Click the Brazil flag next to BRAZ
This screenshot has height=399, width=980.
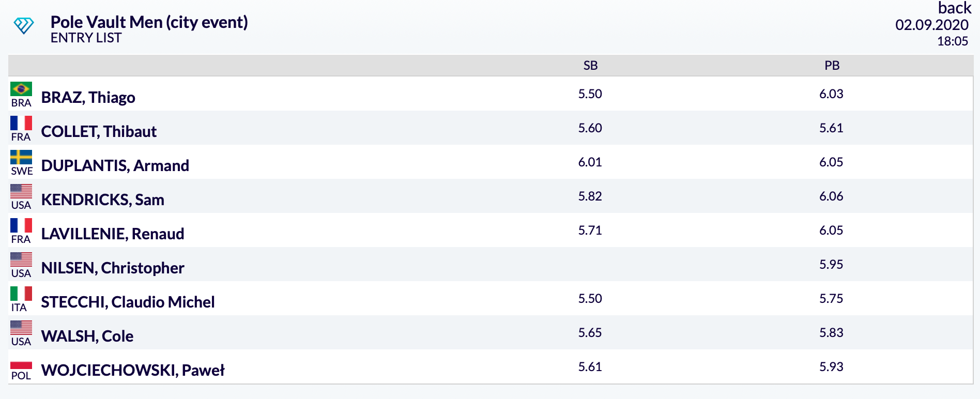pos(21,89)
